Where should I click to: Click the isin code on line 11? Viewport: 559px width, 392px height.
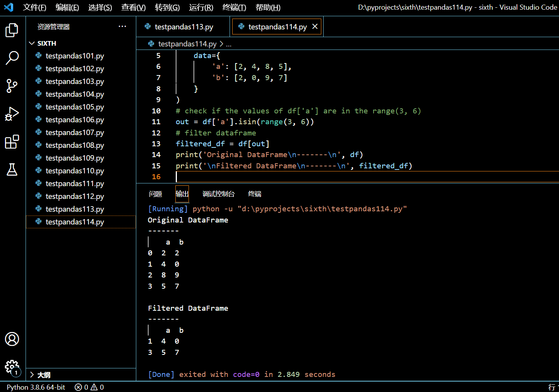(247, 122)
